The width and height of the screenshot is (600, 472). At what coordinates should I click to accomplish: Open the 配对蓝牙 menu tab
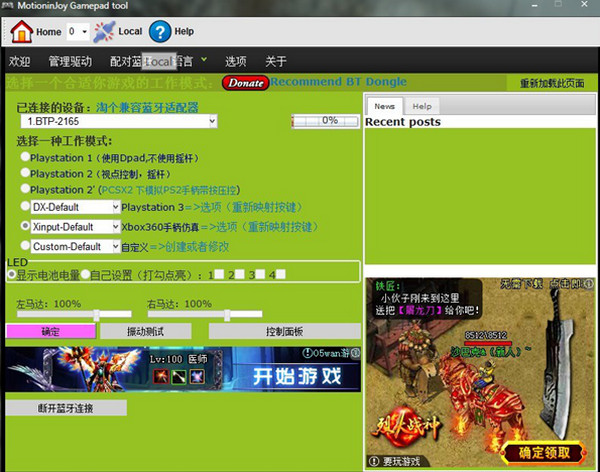126,61
